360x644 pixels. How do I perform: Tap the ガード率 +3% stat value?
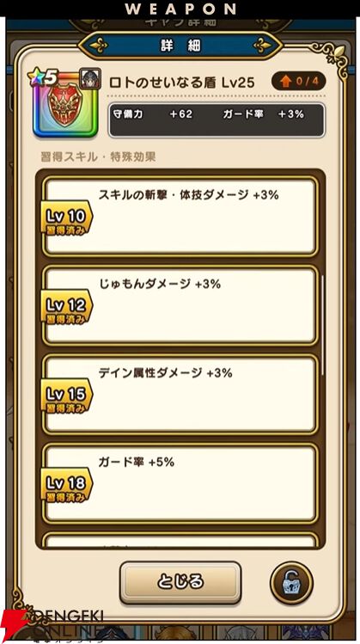tap(263, 114)
